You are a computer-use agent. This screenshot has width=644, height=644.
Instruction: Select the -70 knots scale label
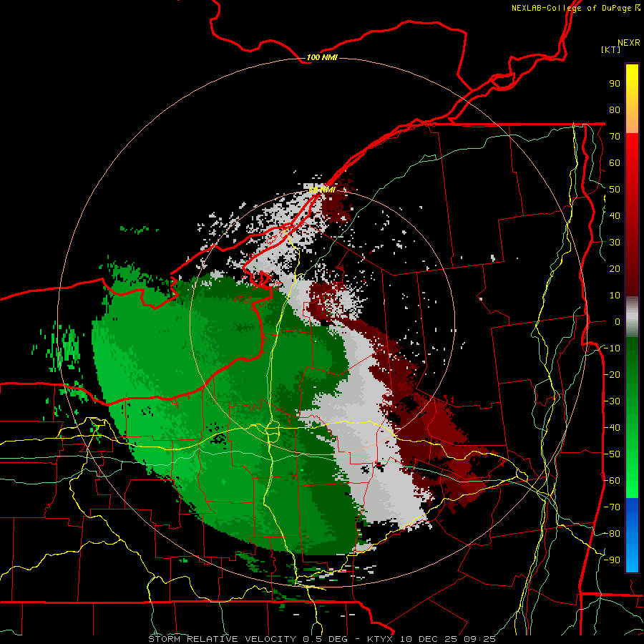pos(612,507)
